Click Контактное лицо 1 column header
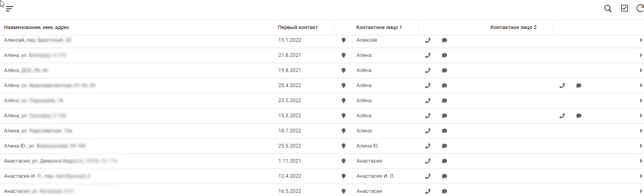 [x=379, y=27]
